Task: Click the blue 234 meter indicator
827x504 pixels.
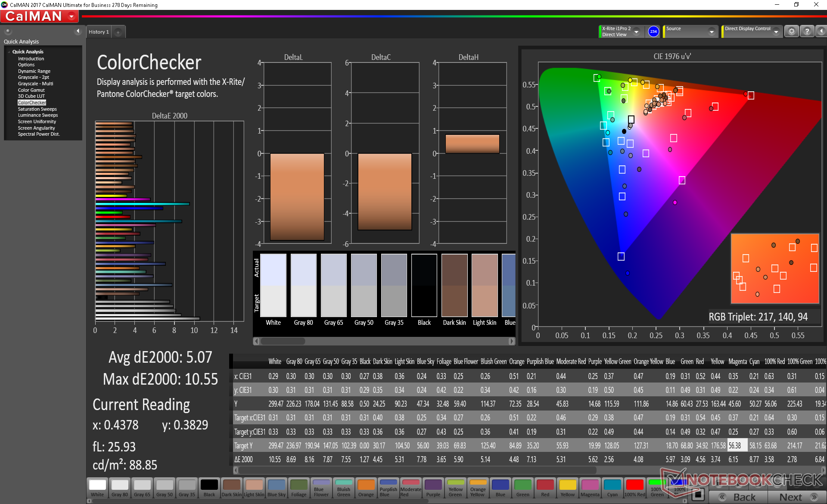Action: coord(653,31)
